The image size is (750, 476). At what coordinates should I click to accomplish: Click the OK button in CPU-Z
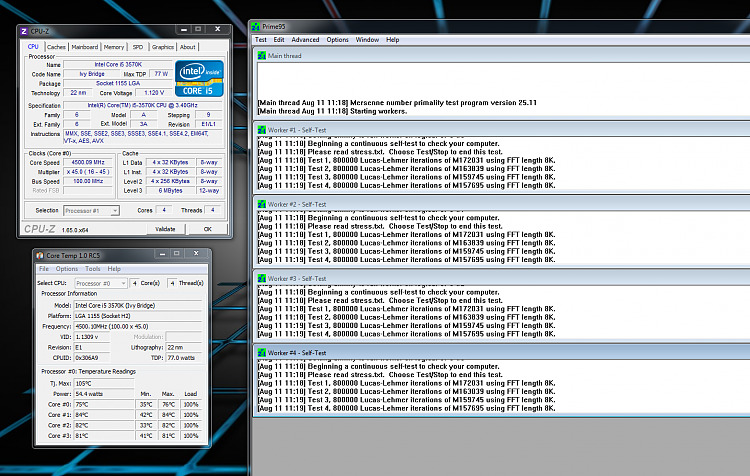(208, 229)
